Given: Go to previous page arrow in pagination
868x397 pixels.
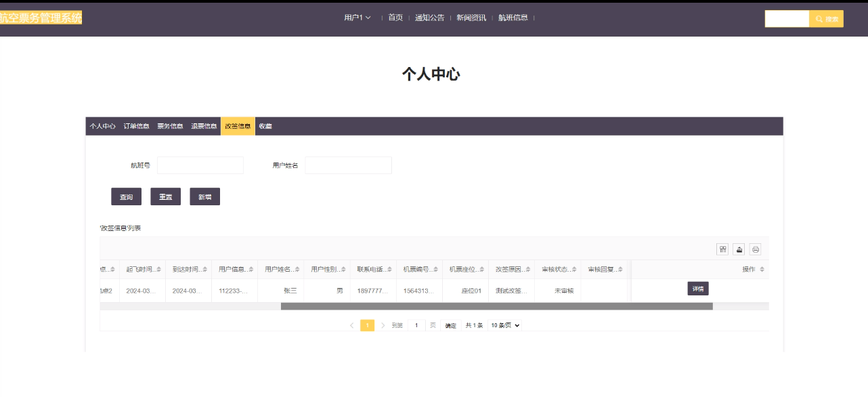Looking at the screenshot, I should 351,325.
